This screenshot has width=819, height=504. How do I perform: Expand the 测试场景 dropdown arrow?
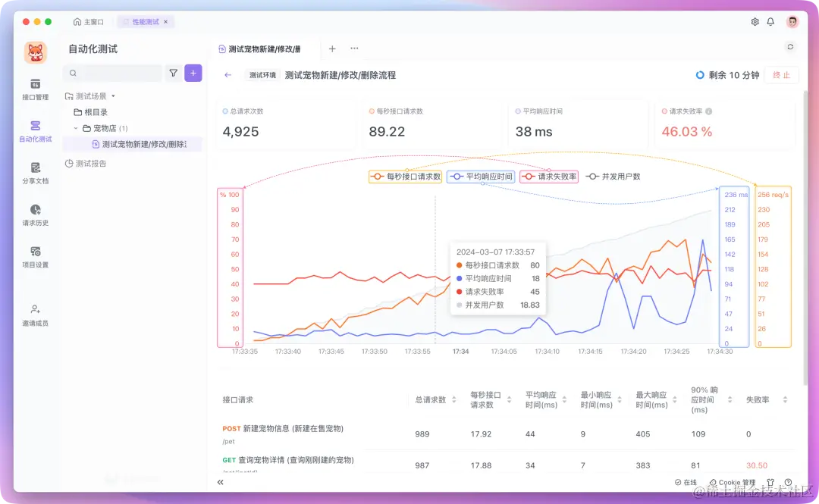(x=113, y=96)
